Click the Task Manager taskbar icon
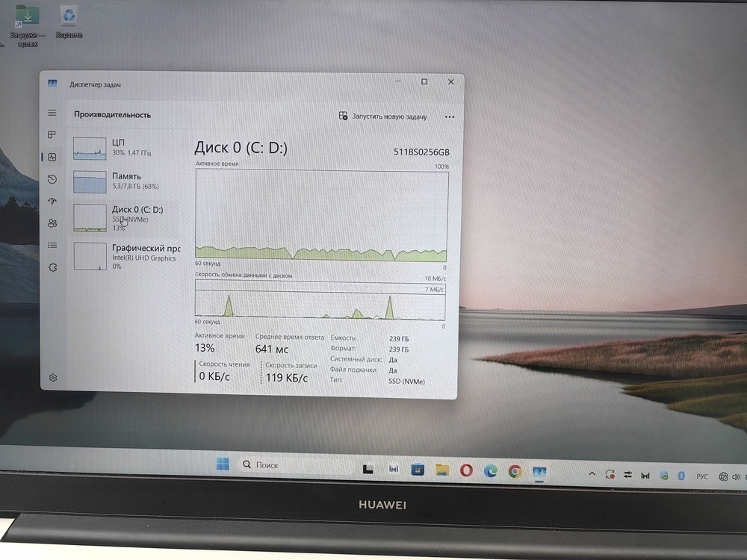The image size is (747, 560). pos(539,473)
